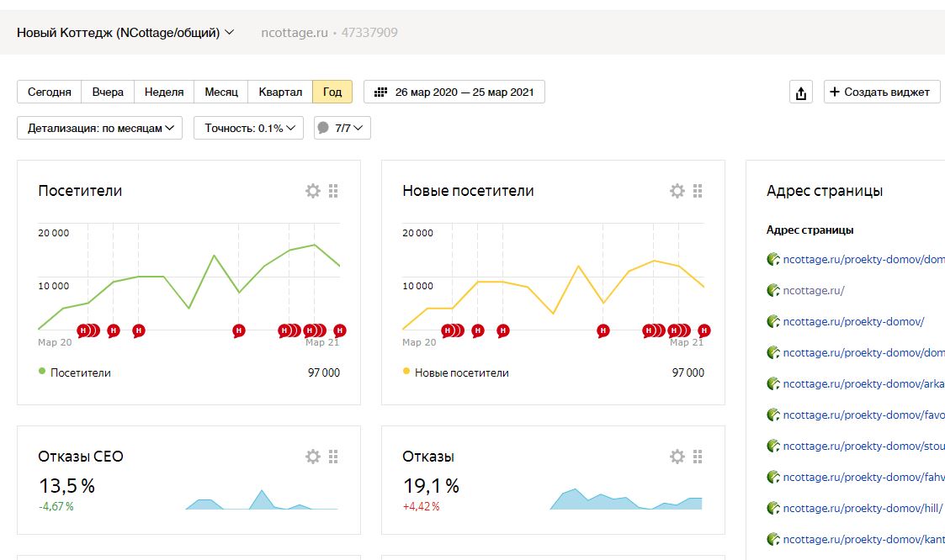Open ncottage.ru/proekty-domov/hill/ link
945x560 pixels.
[x=863, y=508]
